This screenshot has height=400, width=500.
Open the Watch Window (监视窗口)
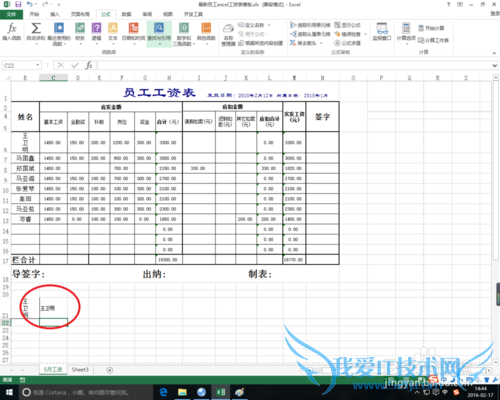click(x=382, y=32)
